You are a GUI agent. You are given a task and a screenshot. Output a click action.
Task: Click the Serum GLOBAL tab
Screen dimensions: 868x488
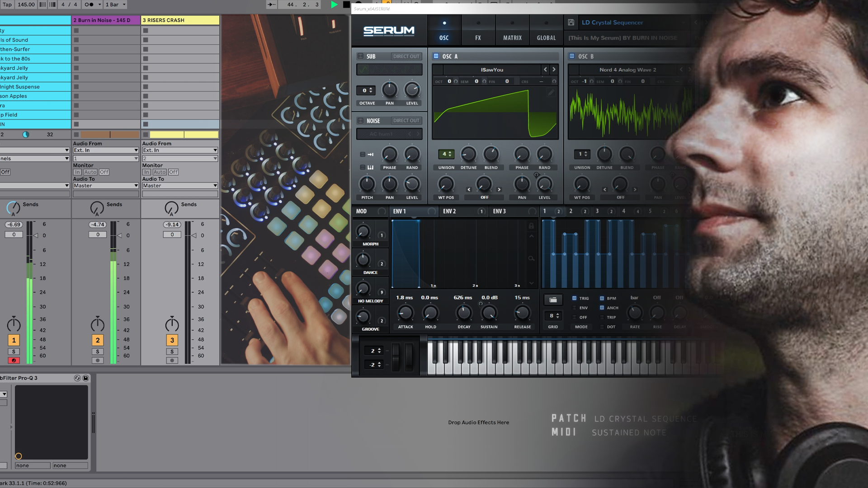pyautogui.click(x=546, y=31)
